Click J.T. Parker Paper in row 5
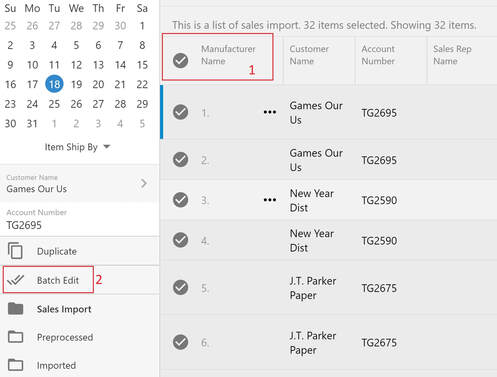This screenshot has height=377, width=497. pos(313,288)
